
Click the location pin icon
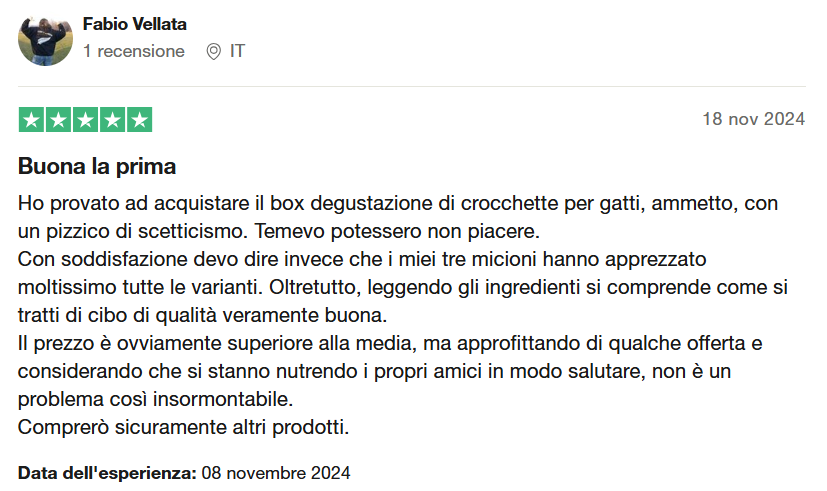coord(213,51)
